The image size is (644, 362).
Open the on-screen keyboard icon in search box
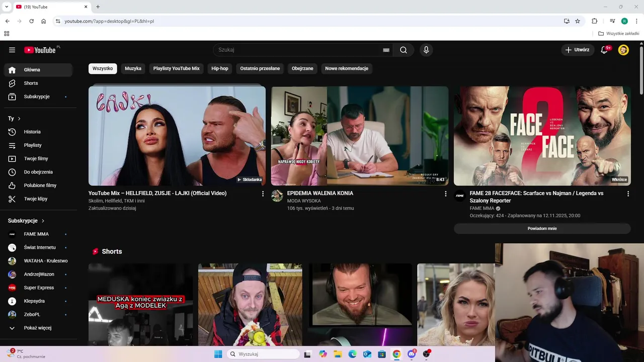386,50
